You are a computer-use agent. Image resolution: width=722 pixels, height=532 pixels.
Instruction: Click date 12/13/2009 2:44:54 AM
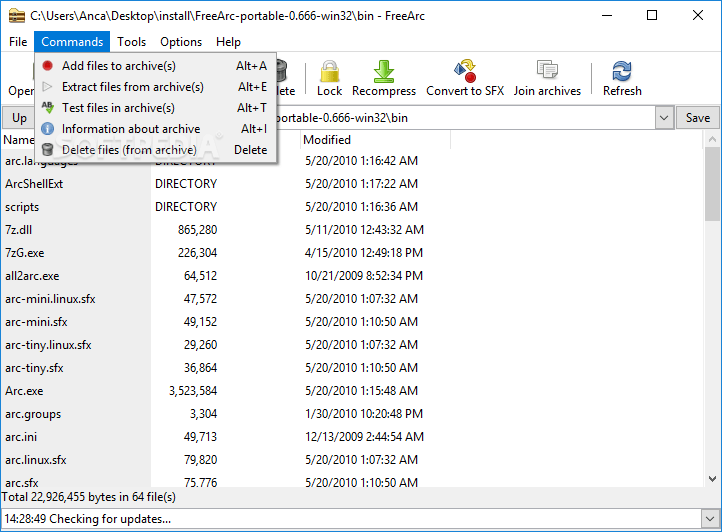coord(364,437)
